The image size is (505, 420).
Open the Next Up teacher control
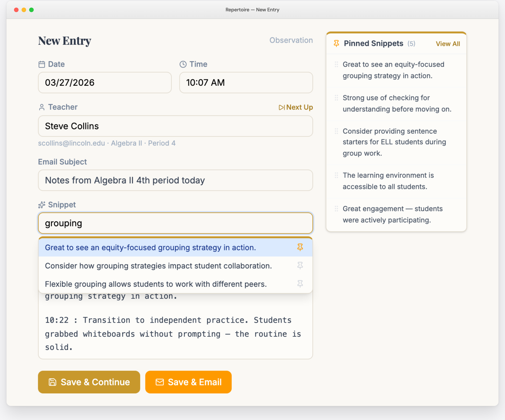pyautogui.click(x=296, y=107)
